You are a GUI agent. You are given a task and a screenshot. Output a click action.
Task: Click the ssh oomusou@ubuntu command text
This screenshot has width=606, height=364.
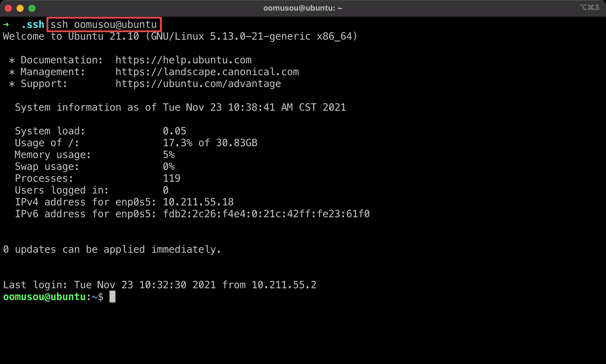(x=104, y=25)
